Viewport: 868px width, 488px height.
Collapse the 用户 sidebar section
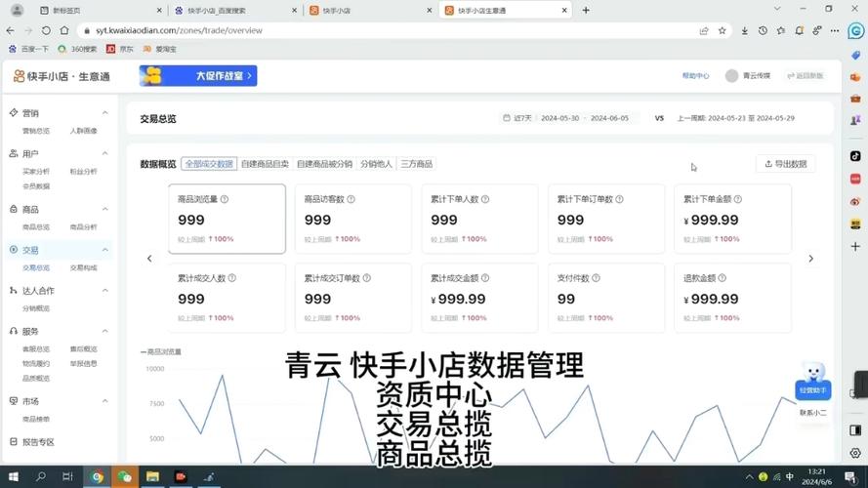[105, 153]
